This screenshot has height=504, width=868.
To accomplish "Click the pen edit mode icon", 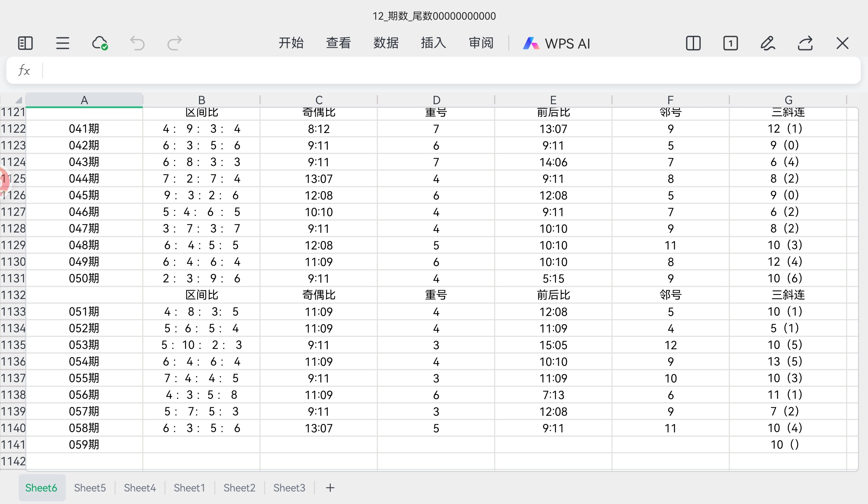I will (x=768, y=43).
